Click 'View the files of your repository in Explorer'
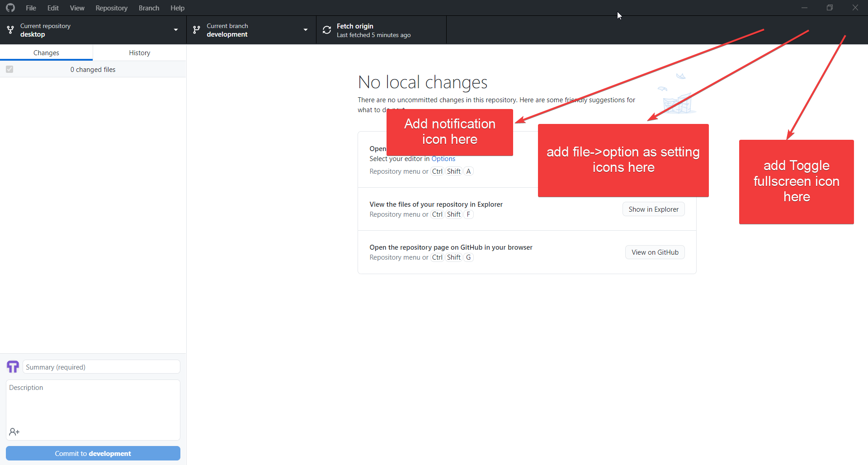Viewport: 868px width, 465px height. pyautogui.click(x=436, y=204)
